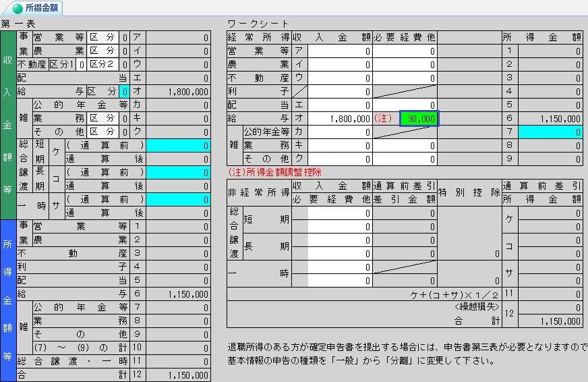Click the cyan 短期 通算前 cell in 第一表
The image size is (588, 382).
[x=177, y=146]
